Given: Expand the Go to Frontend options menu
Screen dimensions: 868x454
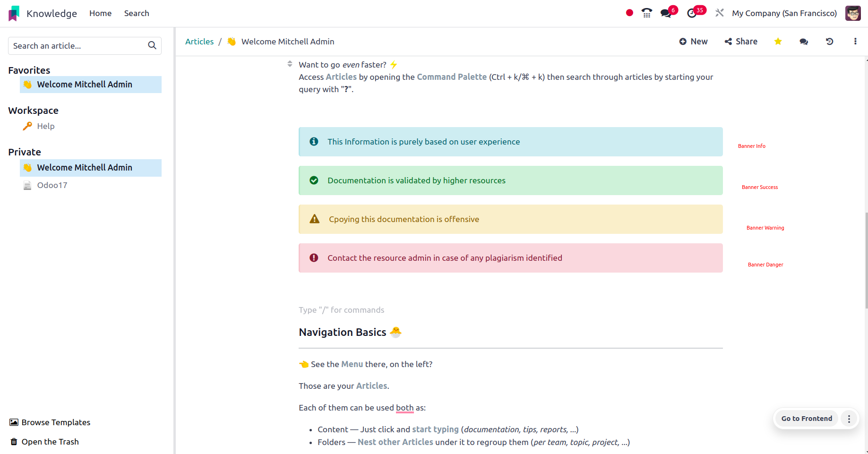Looking at the screenshot, I should (849, 419).
